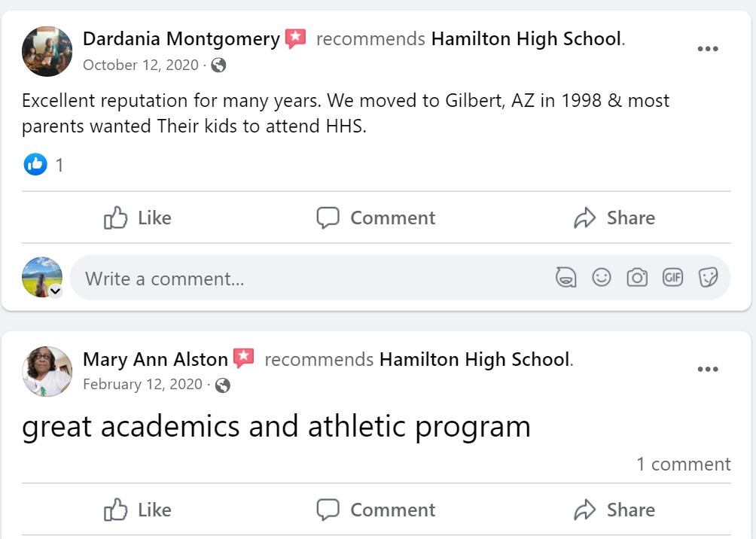Open GIF picker in comment box
The height and width of the screenshot is (539, 756).
pyautogui.click(x=672, y=278)
